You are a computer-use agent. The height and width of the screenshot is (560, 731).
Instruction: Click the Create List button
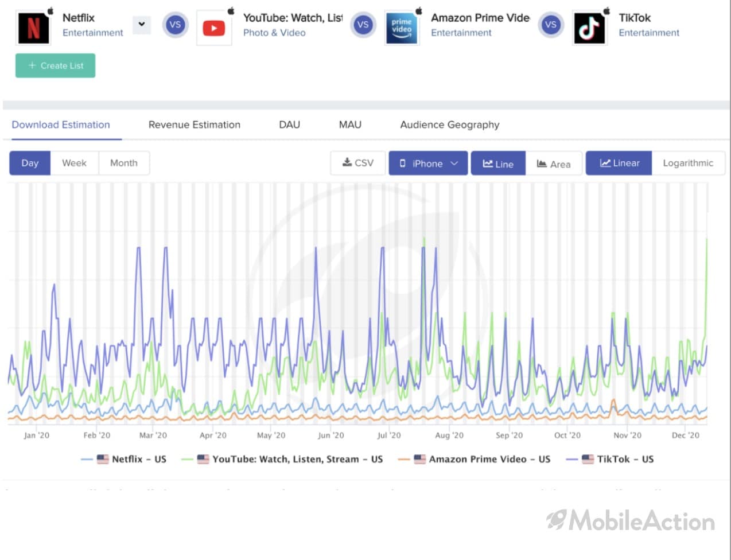pos(55,65)
